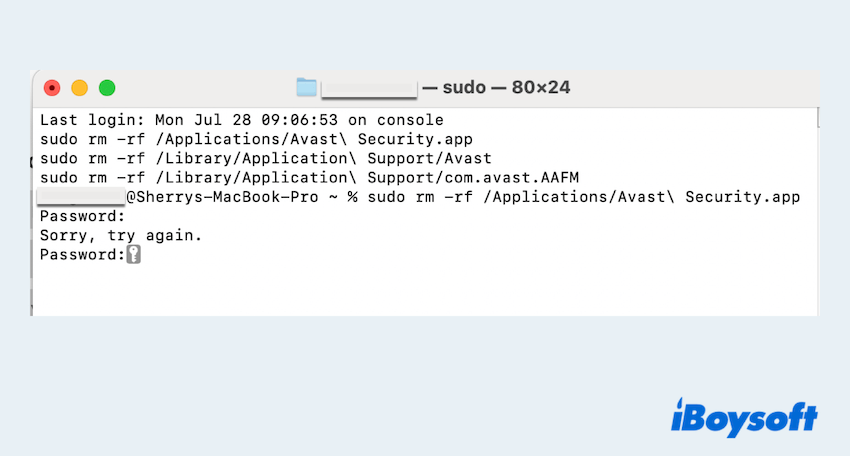The width and height of the screenshot is (850, 456).
Task: Click the first "Avast\ Security.app" command line
Action: pos(255,139)
